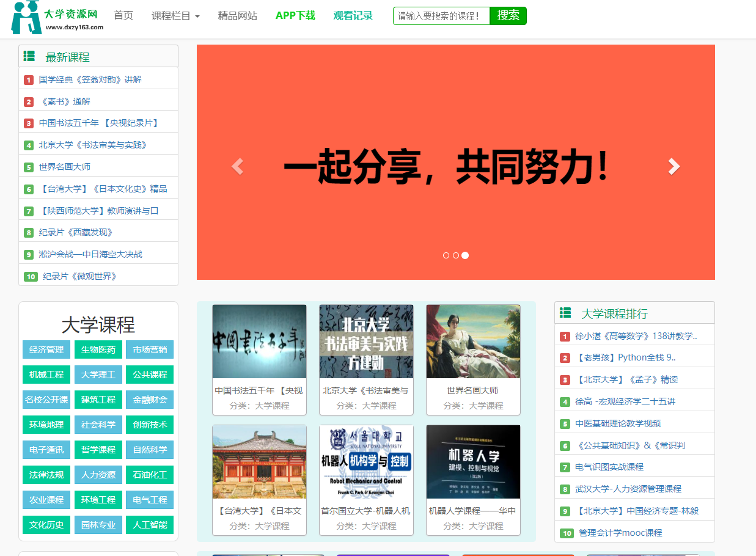756x556 pixels.
Task: Click the 大学资源网 logo icon
Action: pos(25,18)
